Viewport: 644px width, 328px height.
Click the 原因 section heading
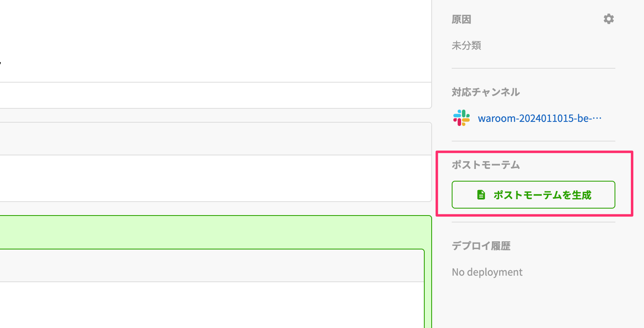click(461, 20)
